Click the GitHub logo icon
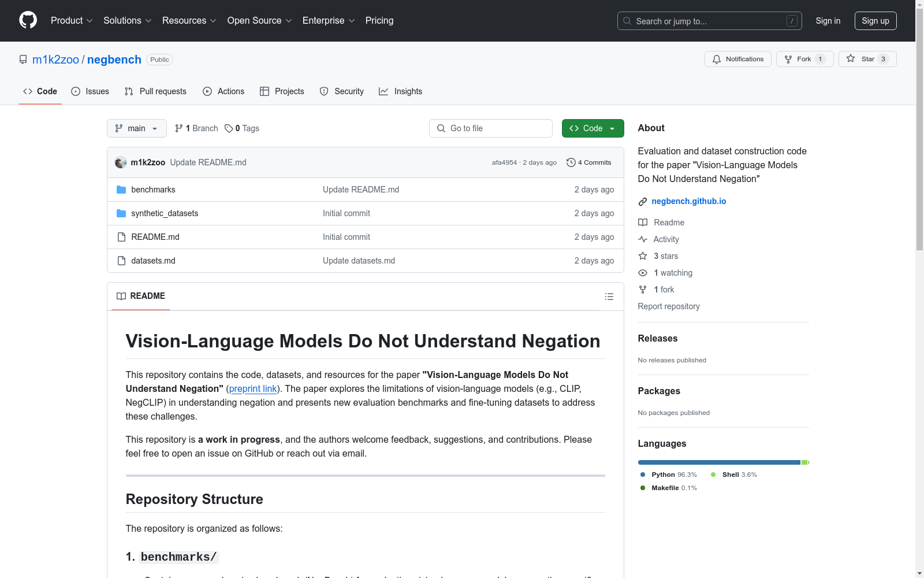 [28, 20]
